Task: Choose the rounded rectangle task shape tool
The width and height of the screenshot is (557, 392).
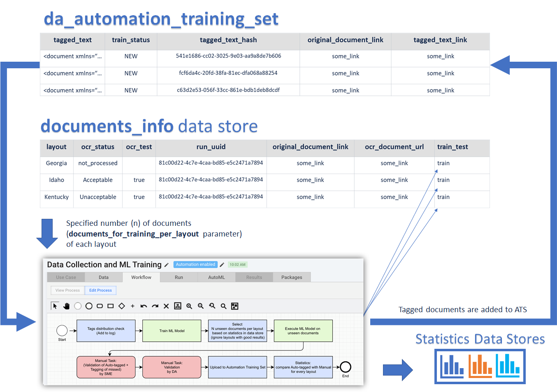Action: pos(100,306)
